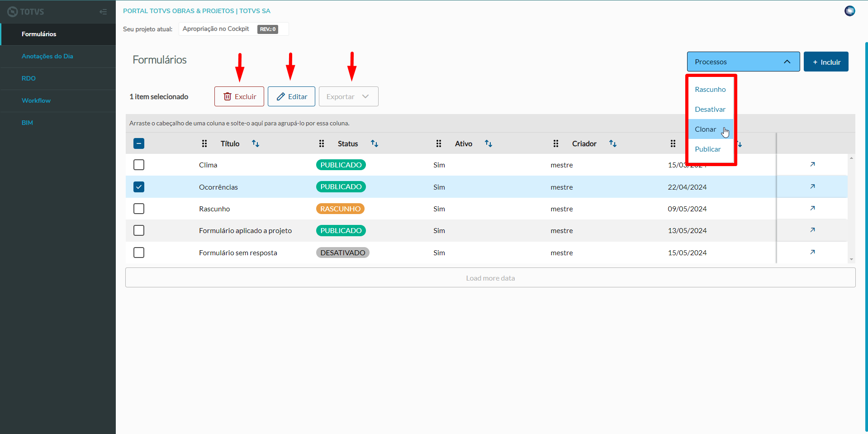Click "mestre" in the Clima row
This screenshot has height=434, width=868.
point(562,165)
